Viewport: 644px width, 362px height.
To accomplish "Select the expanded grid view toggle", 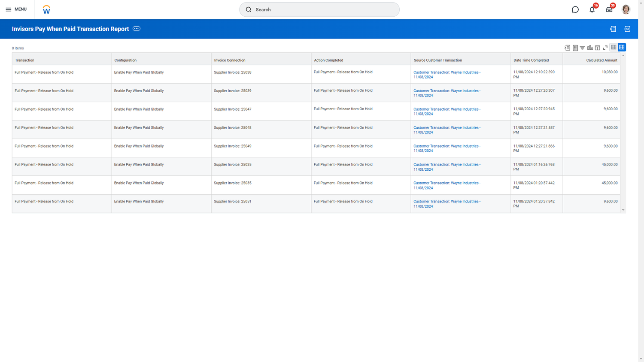I will point(621,48).
